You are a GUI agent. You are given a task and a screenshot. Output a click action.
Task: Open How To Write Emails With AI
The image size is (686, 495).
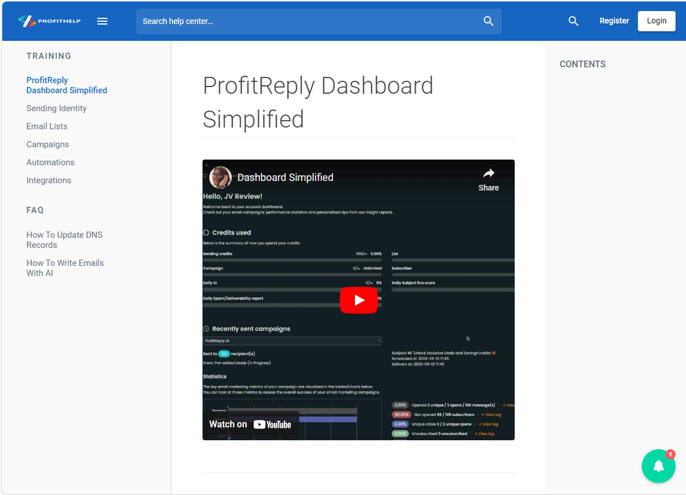(x=65, y=267)
